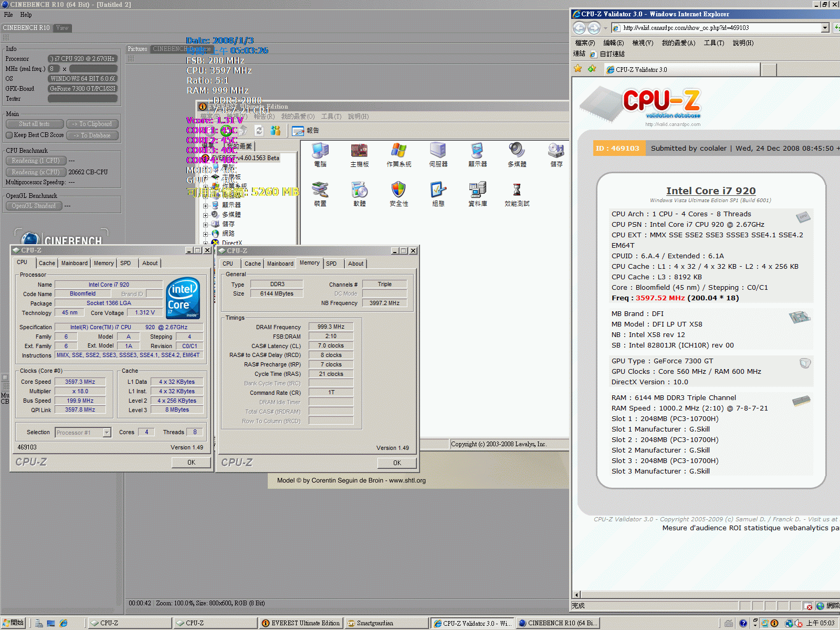Click the CPU-Z Validator 3.0 browser tab
Viewport: 840px width, 630px height.
pyautogui.click(x=682, y=69)
